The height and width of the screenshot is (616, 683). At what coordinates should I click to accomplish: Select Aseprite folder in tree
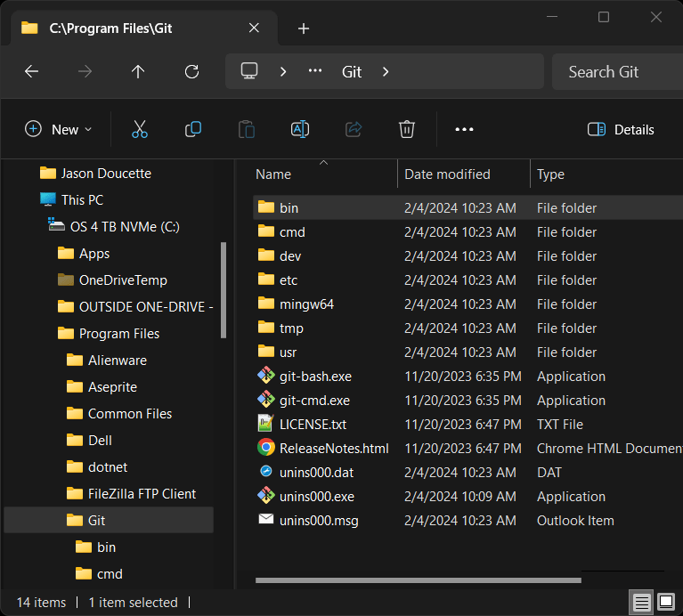click(112, 387)
